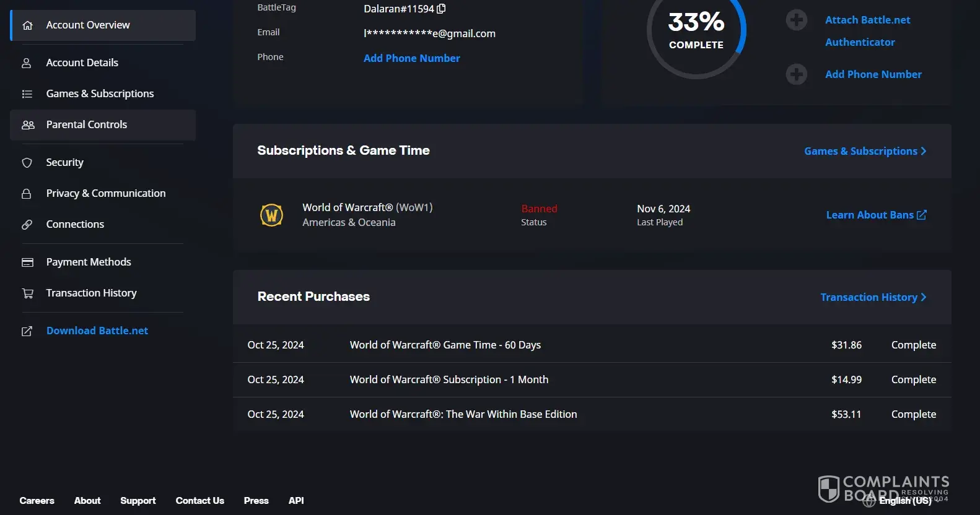The image size is (980, 515).
Task: Click plus icon beside Attach Battle.net Authenticator
Action: [796, 20]
